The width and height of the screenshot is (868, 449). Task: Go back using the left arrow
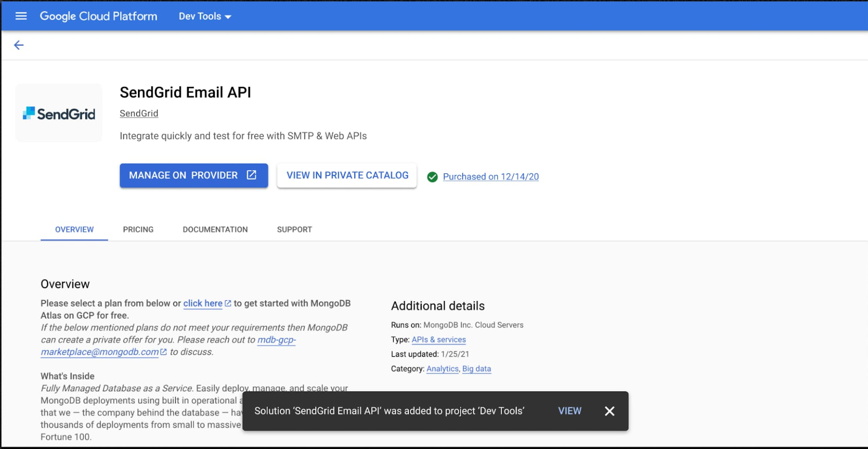19,45
